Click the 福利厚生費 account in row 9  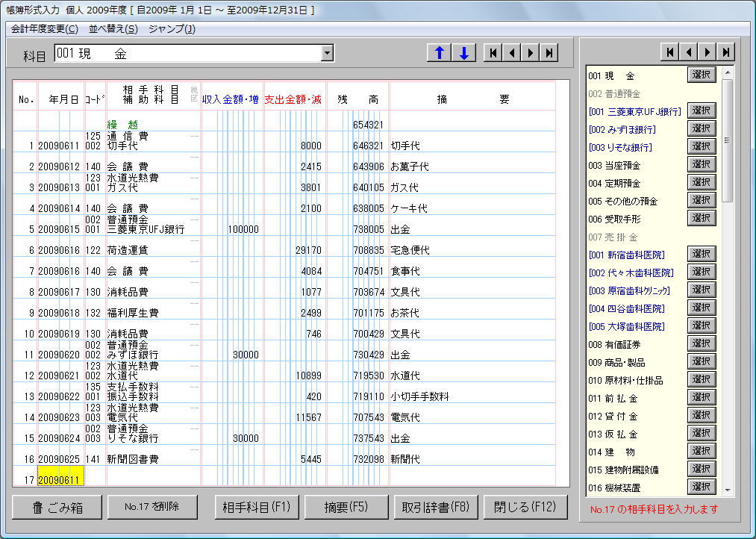(x=133, y=313)
